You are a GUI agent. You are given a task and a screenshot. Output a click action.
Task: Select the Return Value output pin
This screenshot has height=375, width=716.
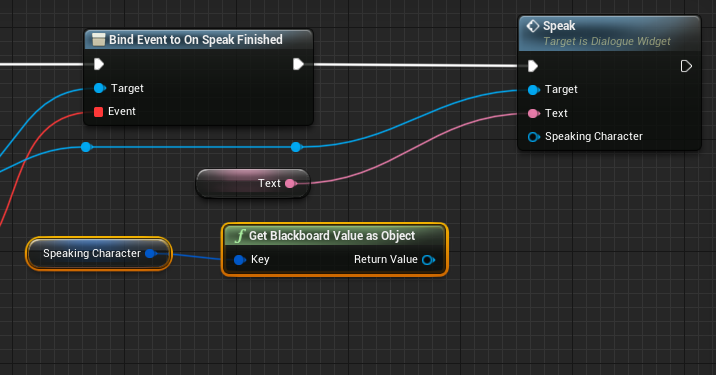(428, 260)
